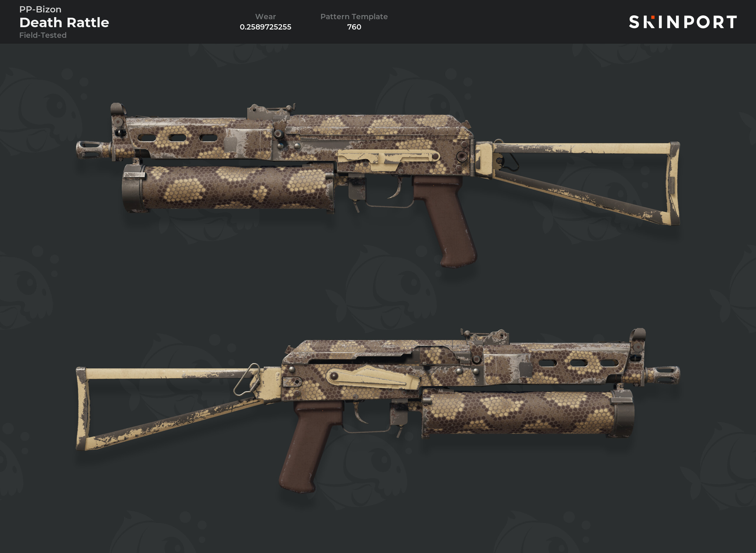The width and height of the screenshot is (756, 553).
Task: Click the bottom gun's muzzle brake
Action: (x=663, y=375)
